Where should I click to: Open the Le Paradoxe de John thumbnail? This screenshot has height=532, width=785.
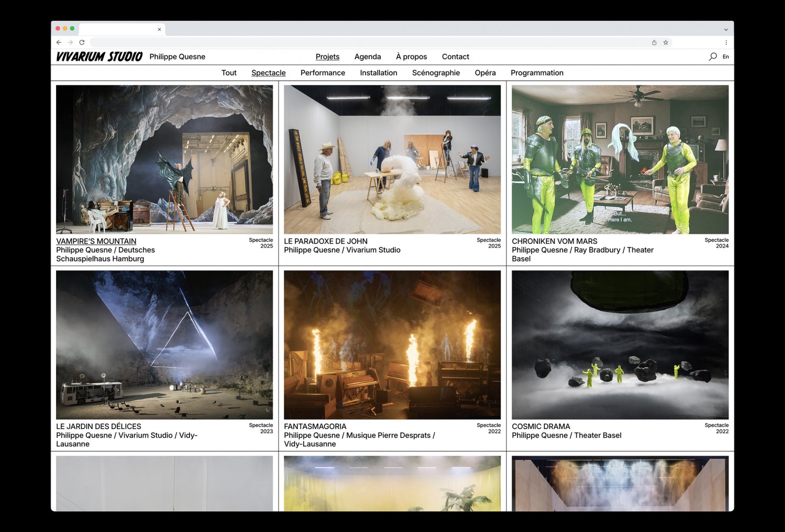point(392,160)
